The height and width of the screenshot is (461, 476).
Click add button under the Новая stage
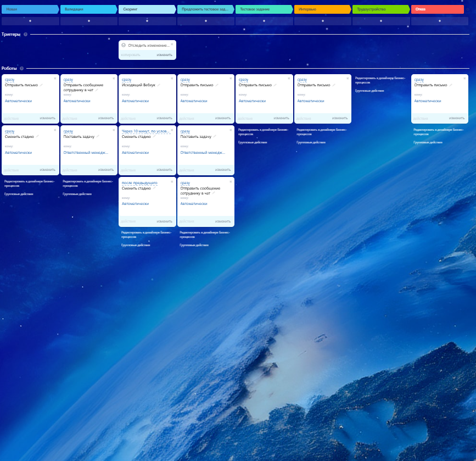click(x=30, y=21)
